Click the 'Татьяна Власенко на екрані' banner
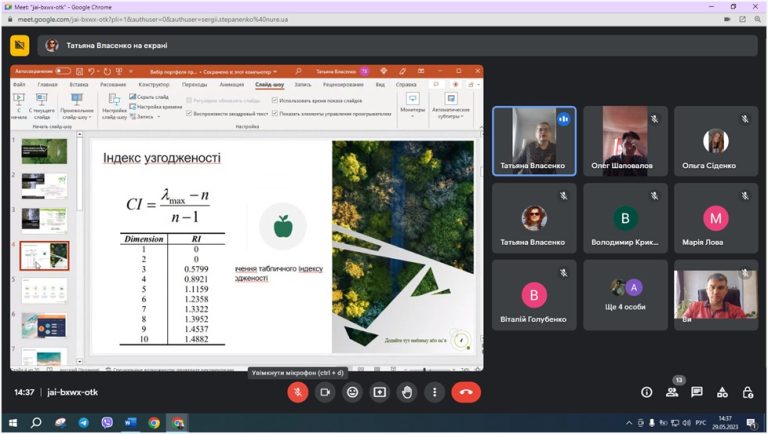Screen dimensions: 768x434 (x=398, y=46)
